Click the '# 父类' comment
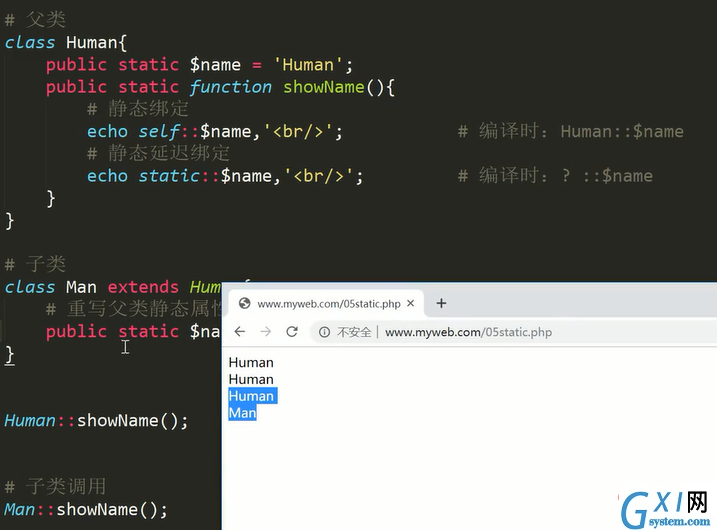 point(35,20)
